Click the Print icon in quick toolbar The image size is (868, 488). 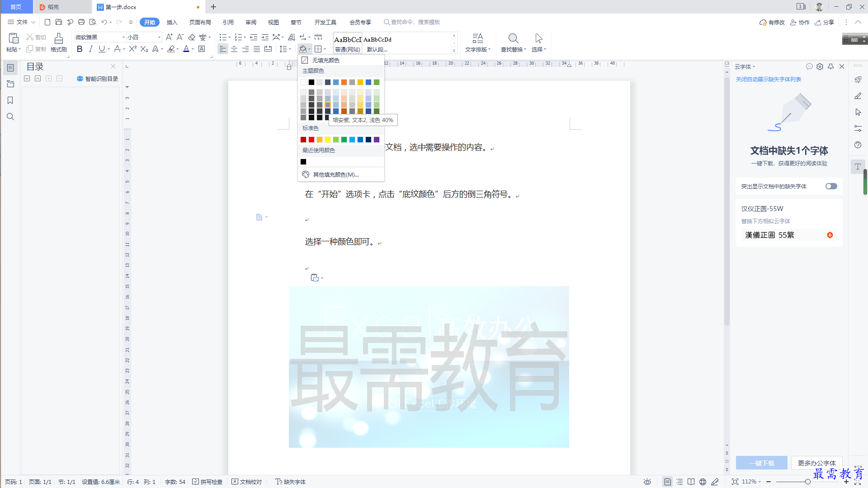(x=81, y=22)
